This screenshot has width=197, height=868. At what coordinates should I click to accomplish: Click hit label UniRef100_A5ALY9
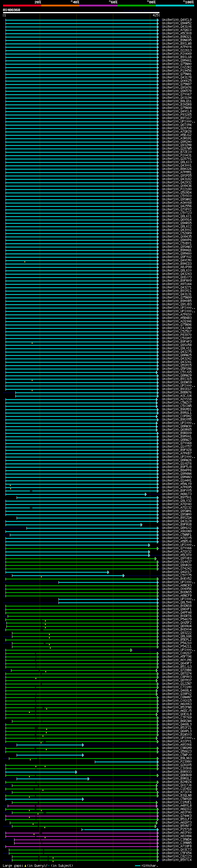pyautogui.click(x=176, y=484)
